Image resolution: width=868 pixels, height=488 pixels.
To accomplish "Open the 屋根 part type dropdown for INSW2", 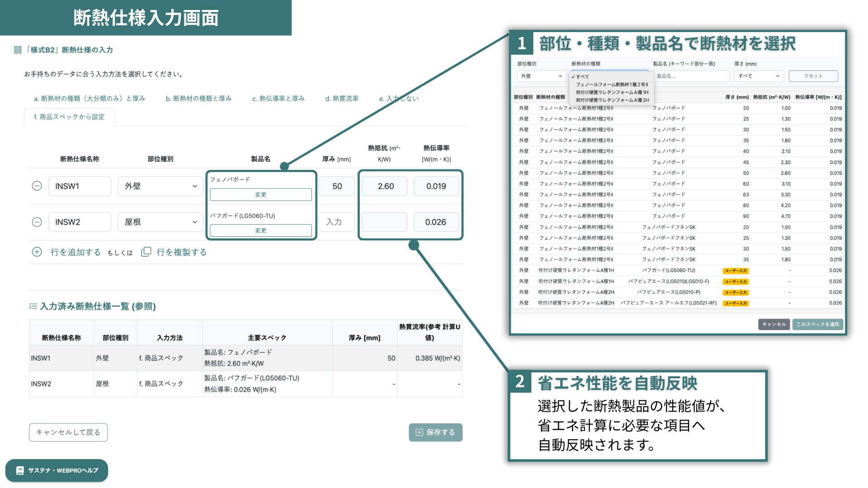I will coord(160,222).
